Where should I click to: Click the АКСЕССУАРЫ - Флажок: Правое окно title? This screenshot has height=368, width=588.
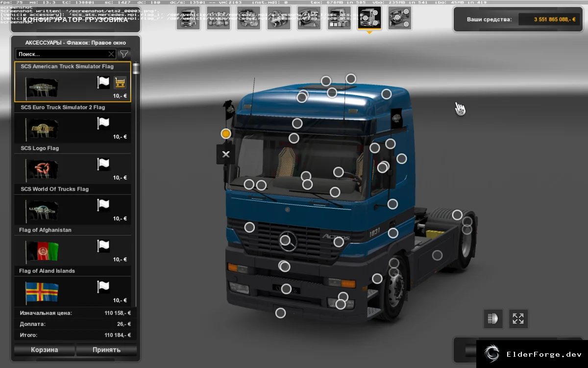click(x=75, y=43)
